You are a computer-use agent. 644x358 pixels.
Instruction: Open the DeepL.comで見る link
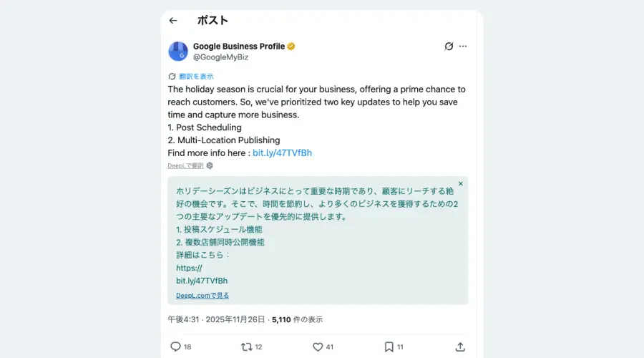tap(203, 295)
